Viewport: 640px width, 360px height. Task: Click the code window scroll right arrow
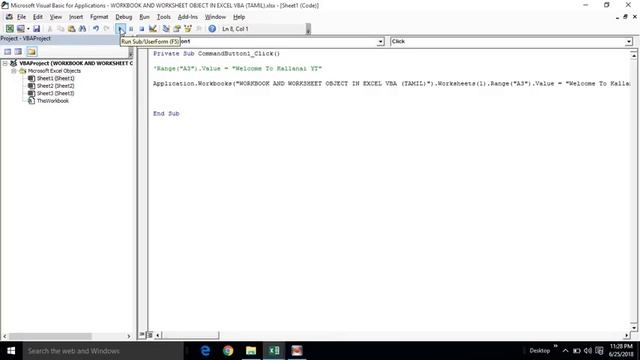(x=627, y=336)
